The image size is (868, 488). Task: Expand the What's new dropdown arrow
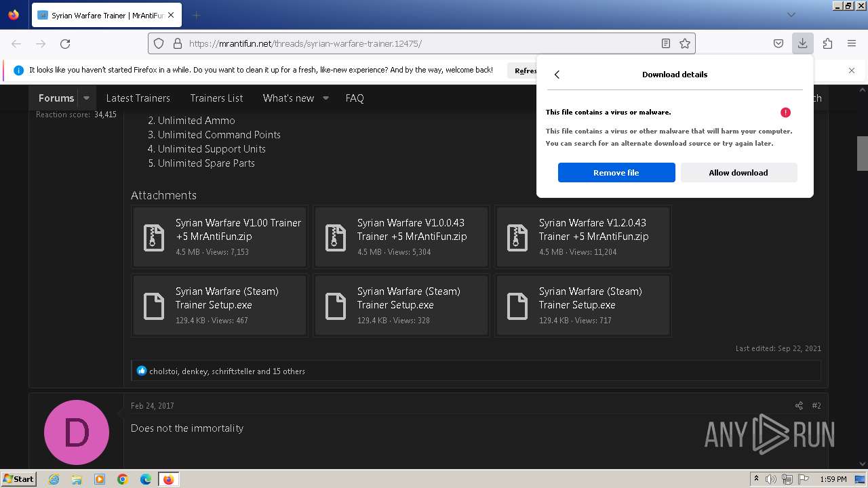(x=325, y=98)
